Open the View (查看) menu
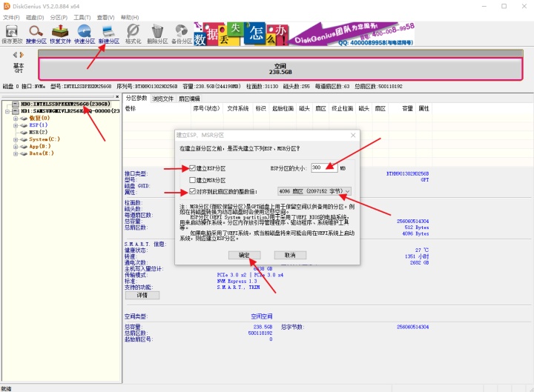The height and width of the screenshot is (392, 534). [105, 17]
